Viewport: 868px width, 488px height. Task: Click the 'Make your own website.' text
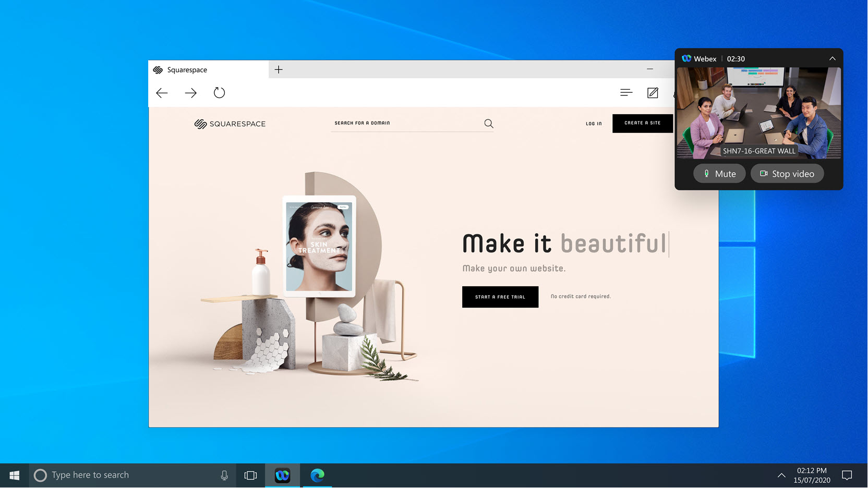click(x=514, y=269)
